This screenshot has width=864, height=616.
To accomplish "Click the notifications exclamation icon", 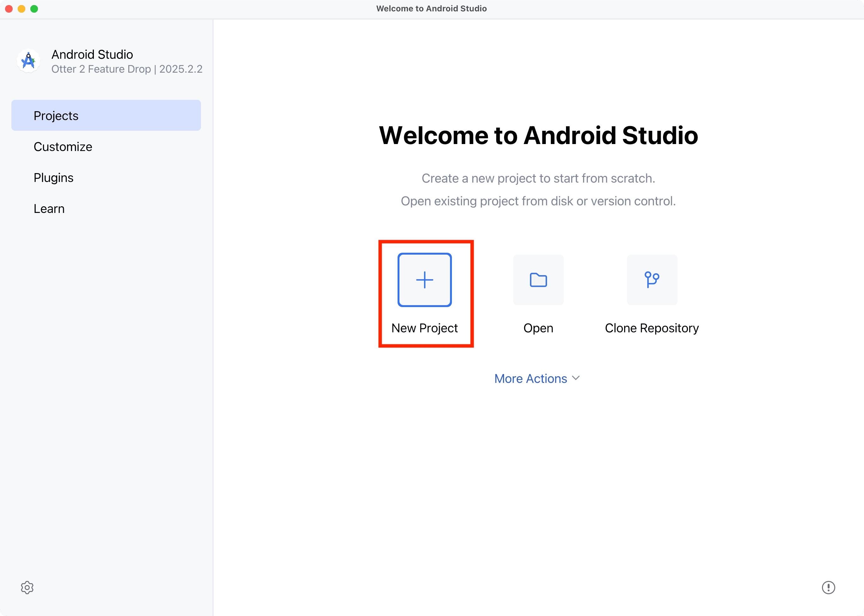I will click(x=828, y=587).
